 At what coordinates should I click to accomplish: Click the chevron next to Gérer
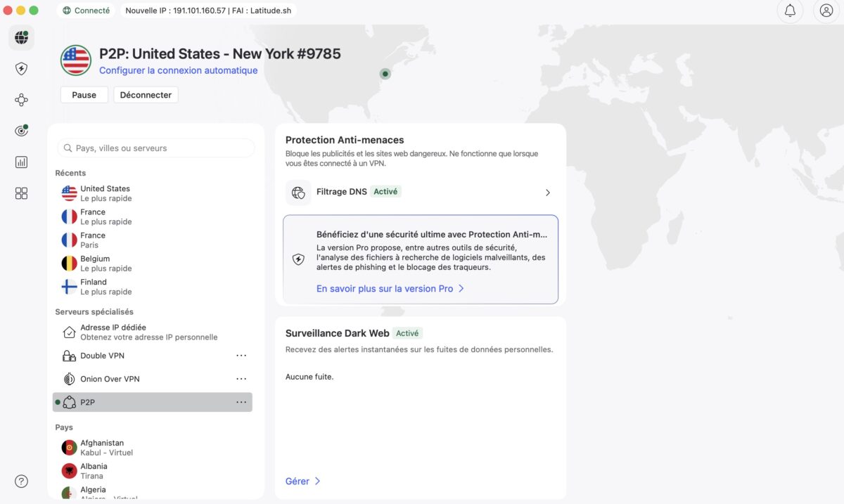click(x=317, y=482)
